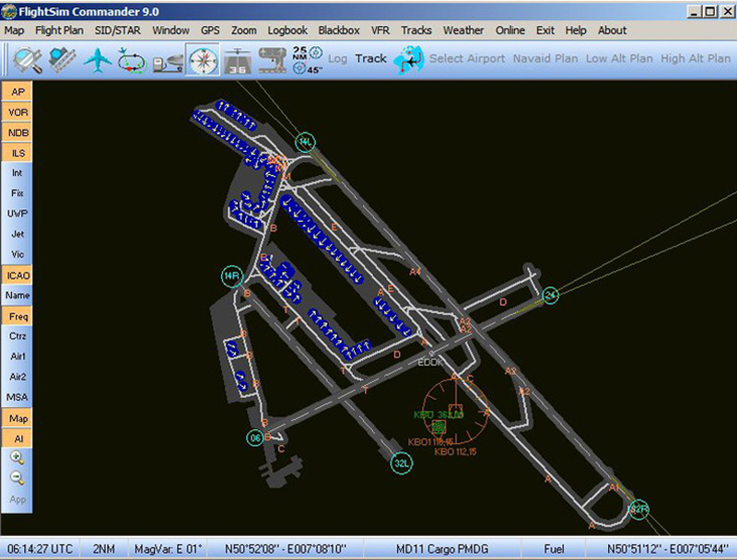Enable UWP waypoints display
The width and height of the screenshot is (737, 560).
pyautogui.click(x=18, y=214)
